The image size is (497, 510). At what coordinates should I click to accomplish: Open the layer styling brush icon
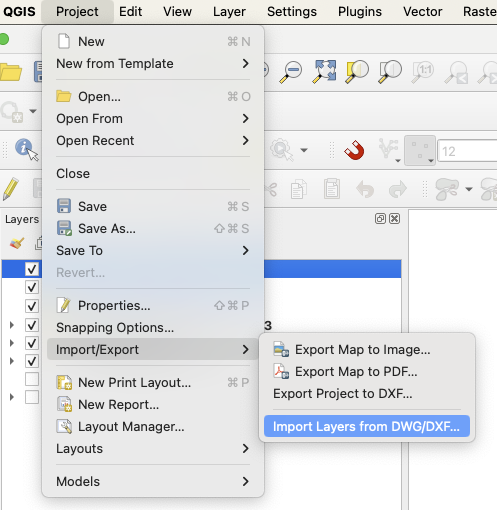coord(17,243)
